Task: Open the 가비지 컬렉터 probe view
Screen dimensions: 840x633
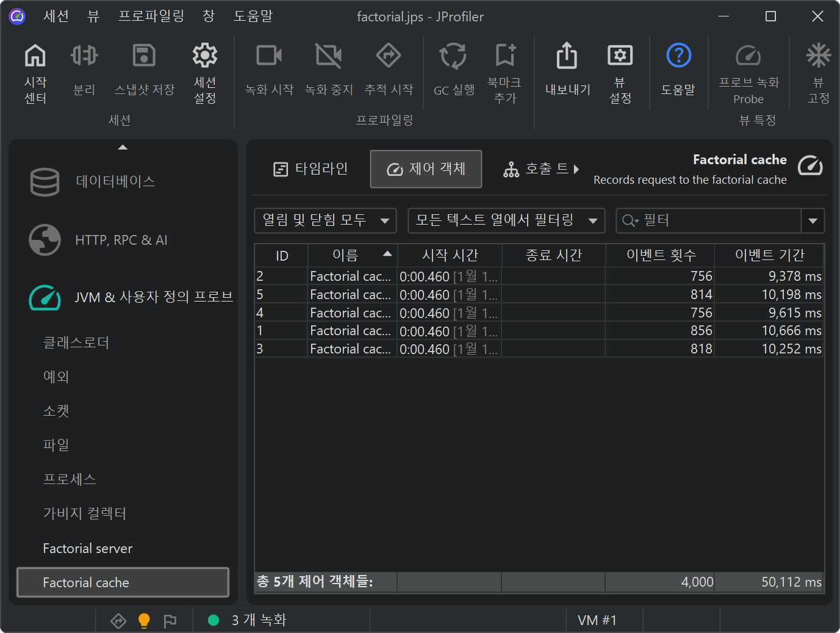Action: (85, 513)
